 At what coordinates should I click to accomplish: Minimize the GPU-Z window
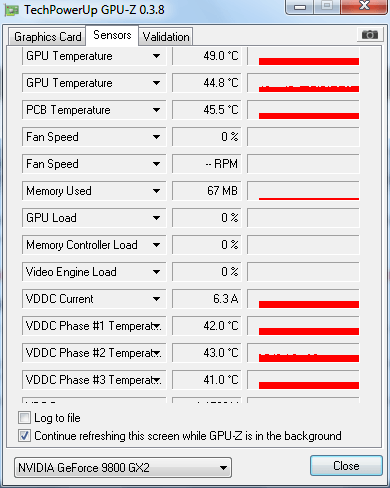tap(300, 7)
